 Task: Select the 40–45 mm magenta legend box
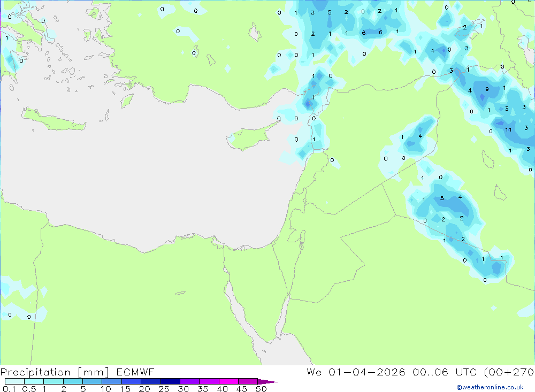(228, 381)
